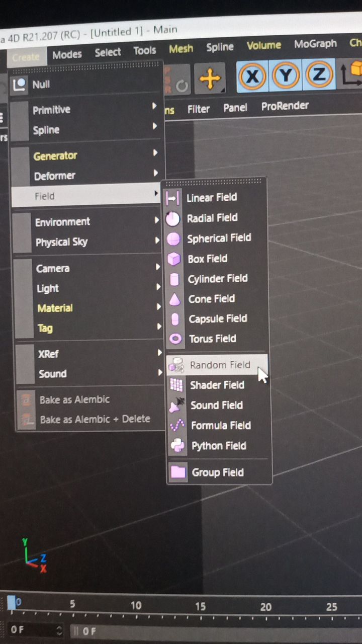Click Random Field entry
This screenshot has width=362, height=644.
coord(217,364)
